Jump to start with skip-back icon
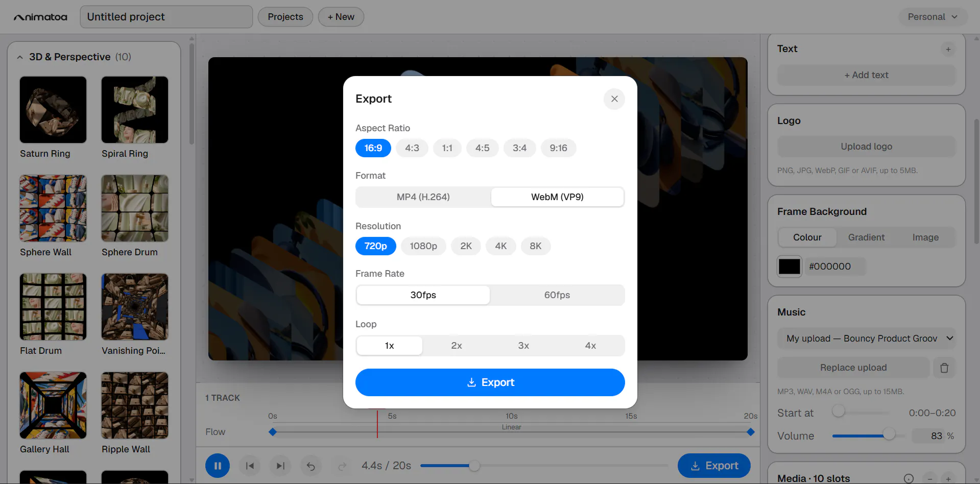Image resolution: width=980 pixels, height=484 pixels. click(250, 466)
